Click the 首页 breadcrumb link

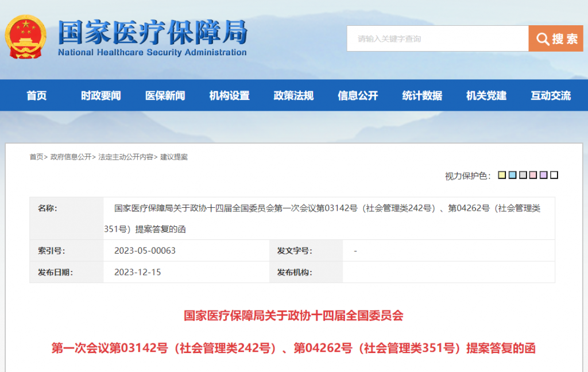click(36, 157)
